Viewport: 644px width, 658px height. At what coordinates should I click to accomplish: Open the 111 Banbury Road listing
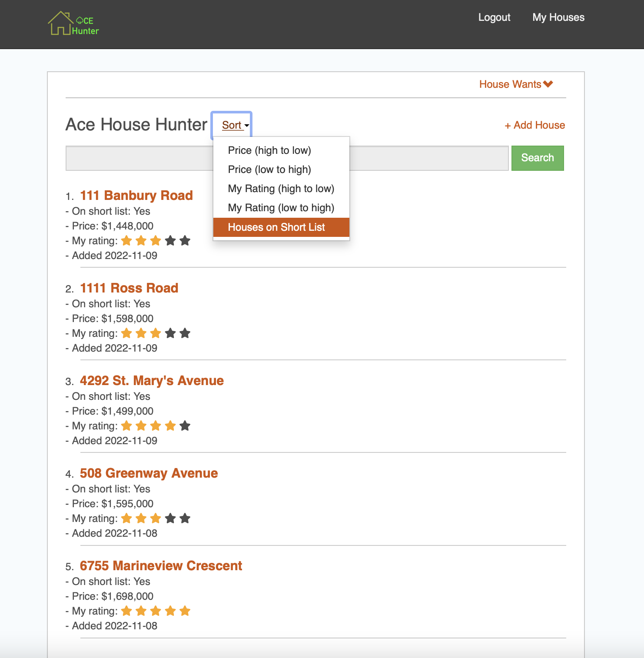click(136, 196)
